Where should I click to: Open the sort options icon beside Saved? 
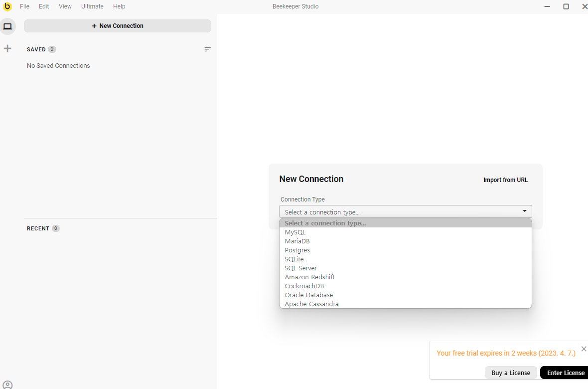point(207,49)
